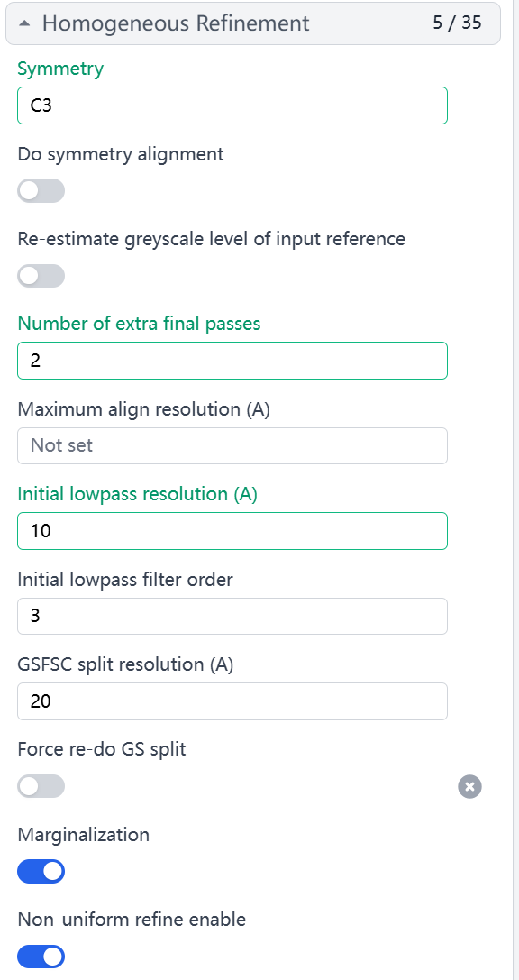Click the Symmetry field containing C3
Image resolution: width=519 pixels, height=980 pixels.
pos(232,105)
